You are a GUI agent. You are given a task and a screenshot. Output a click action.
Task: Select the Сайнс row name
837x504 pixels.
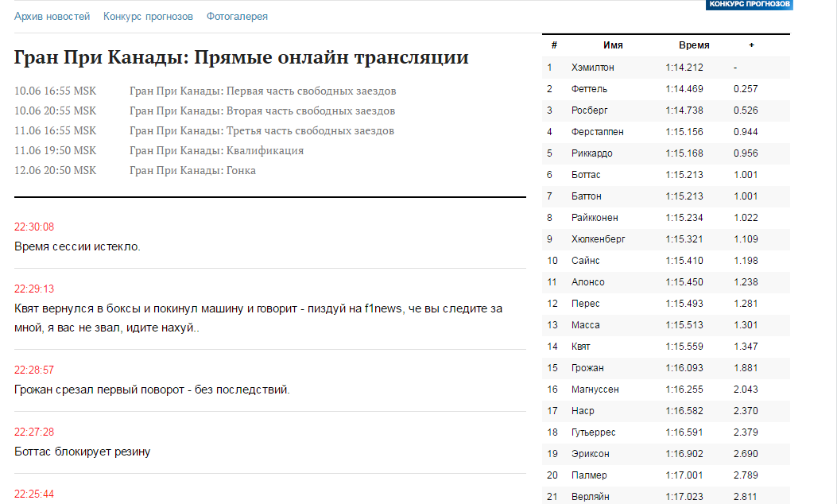[x=586, y=261]
